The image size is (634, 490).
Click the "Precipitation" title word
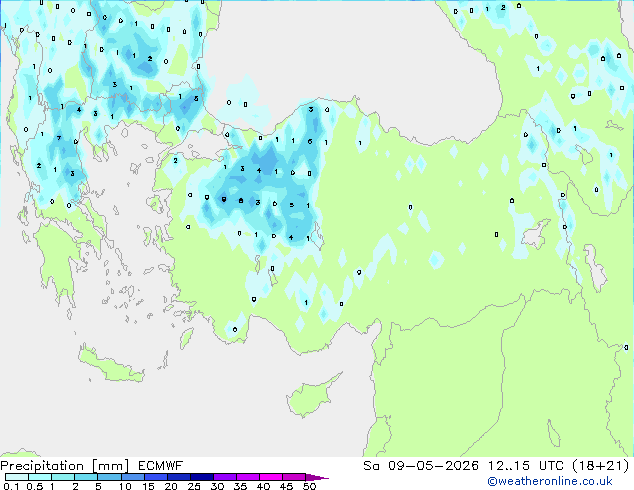[42, 466]
